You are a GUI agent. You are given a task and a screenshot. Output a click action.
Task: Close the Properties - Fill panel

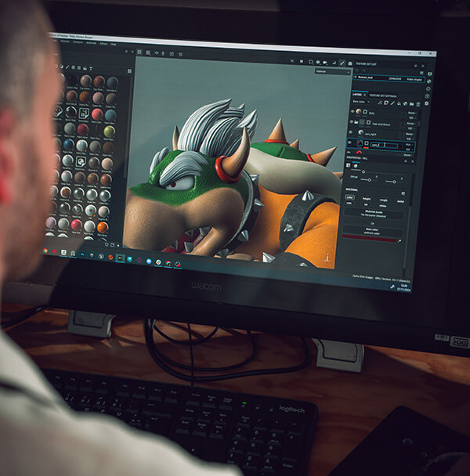[413, 161]
